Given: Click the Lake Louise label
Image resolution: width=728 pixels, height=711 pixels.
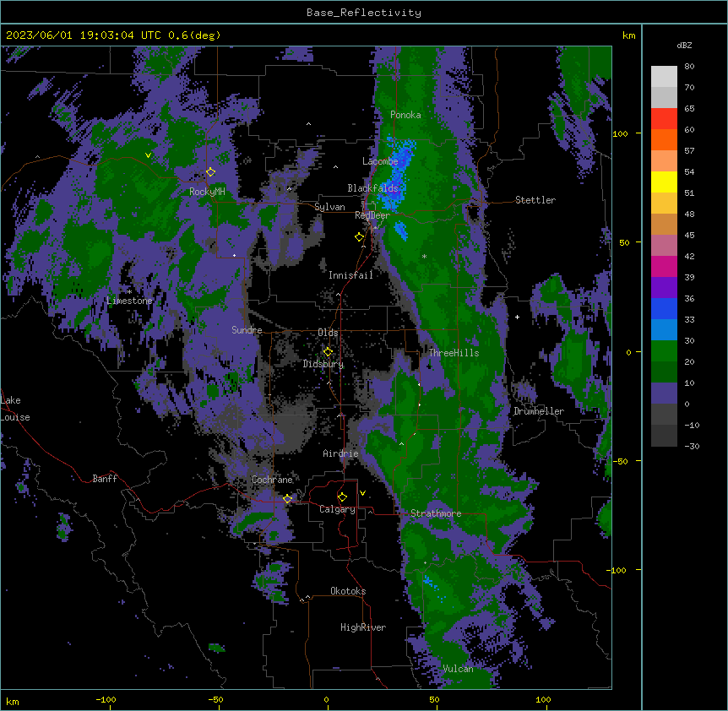Looking at the screenshot, I should [15, 409].
